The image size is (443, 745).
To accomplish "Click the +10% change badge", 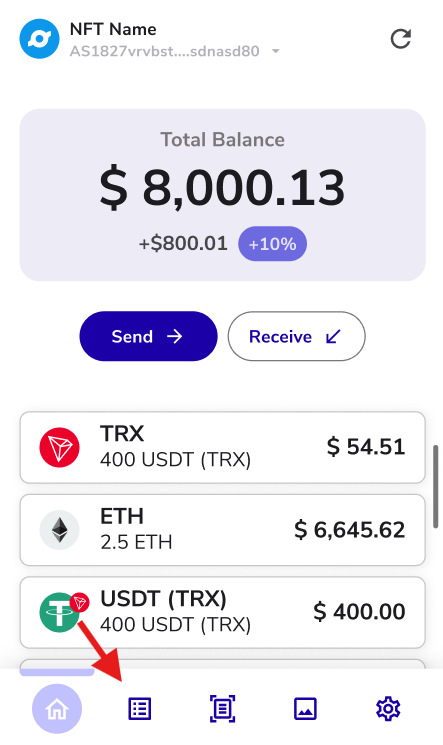I will 272,244.
